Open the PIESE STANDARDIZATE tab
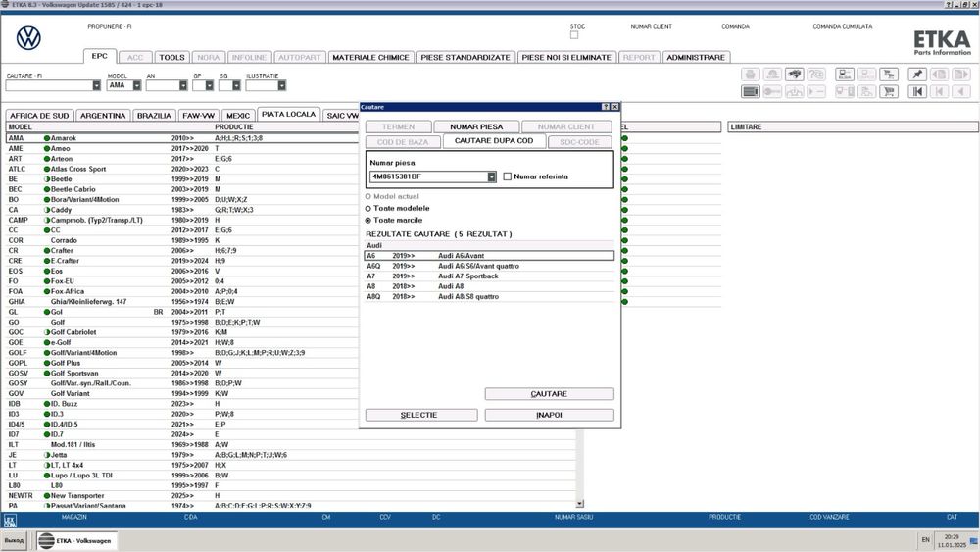980x552 pixels. click(x=465, y=58)
